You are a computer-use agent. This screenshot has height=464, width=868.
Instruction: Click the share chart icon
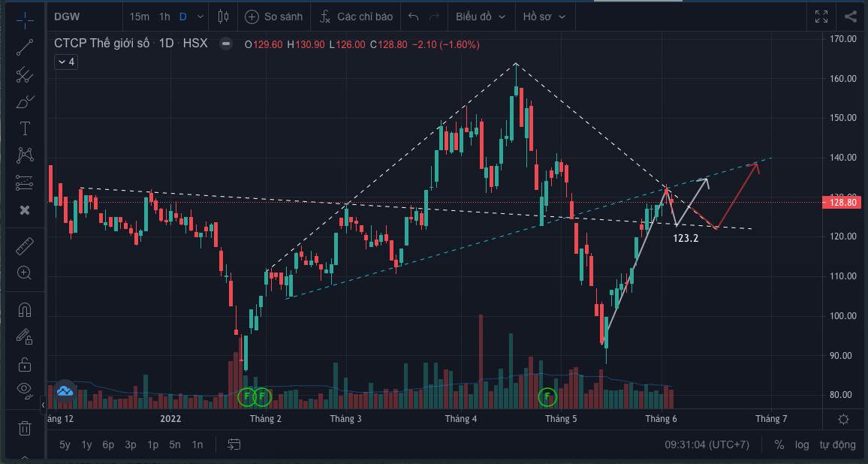click(x=850, y=17)
